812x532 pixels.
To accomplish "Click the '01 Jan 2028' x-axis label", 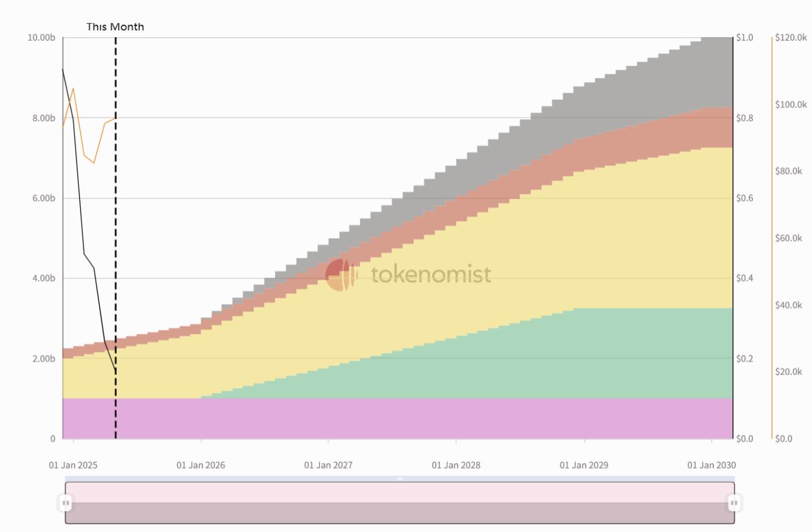I will click(456, 465).
